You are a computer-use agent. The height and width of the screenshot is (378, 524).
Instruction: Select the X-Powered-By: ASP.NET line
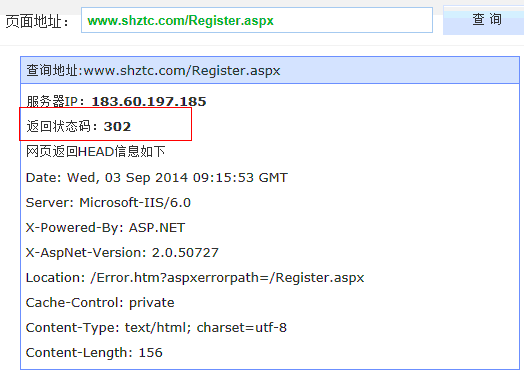click(x=105, y=228)
